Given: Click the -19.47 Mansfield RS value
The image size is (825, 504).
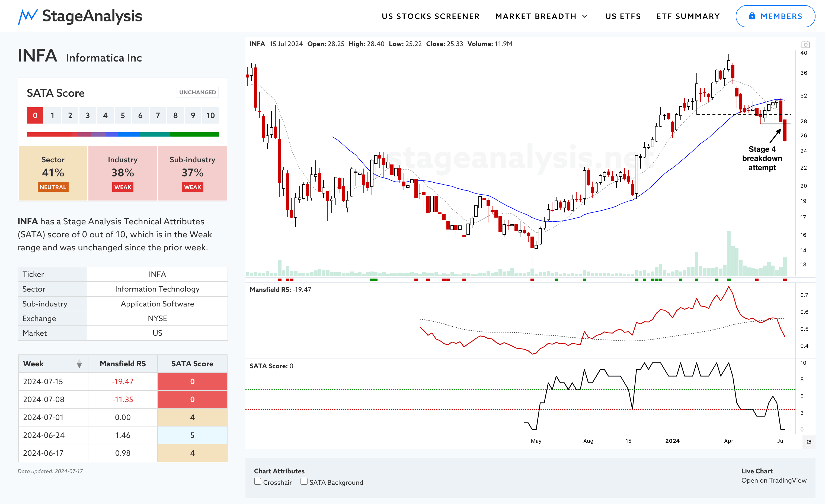Looking at the screenshot, I should coord(123,382).
